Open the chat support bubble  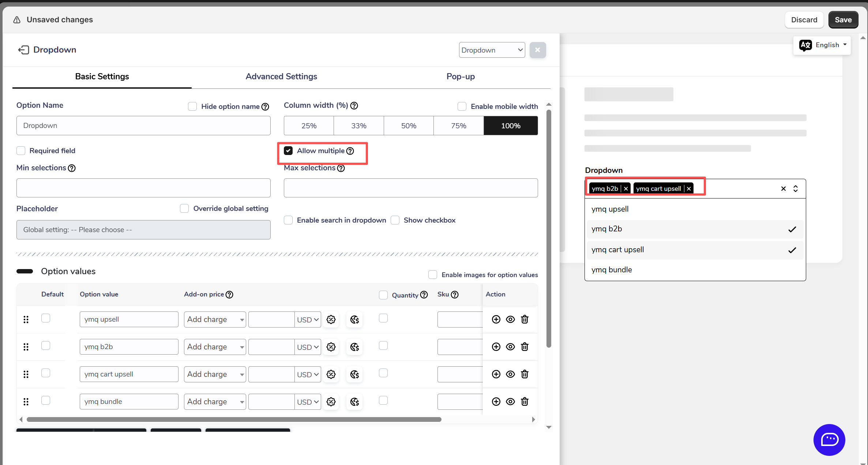829,439
